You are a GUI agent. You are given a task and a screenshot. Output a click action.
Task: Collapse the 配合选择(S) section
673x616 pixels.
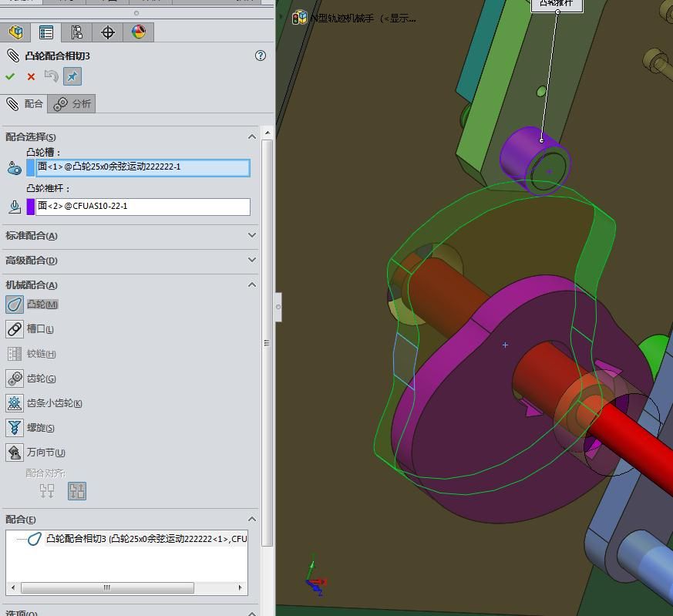pyautogui.click(x=252, y=136)
